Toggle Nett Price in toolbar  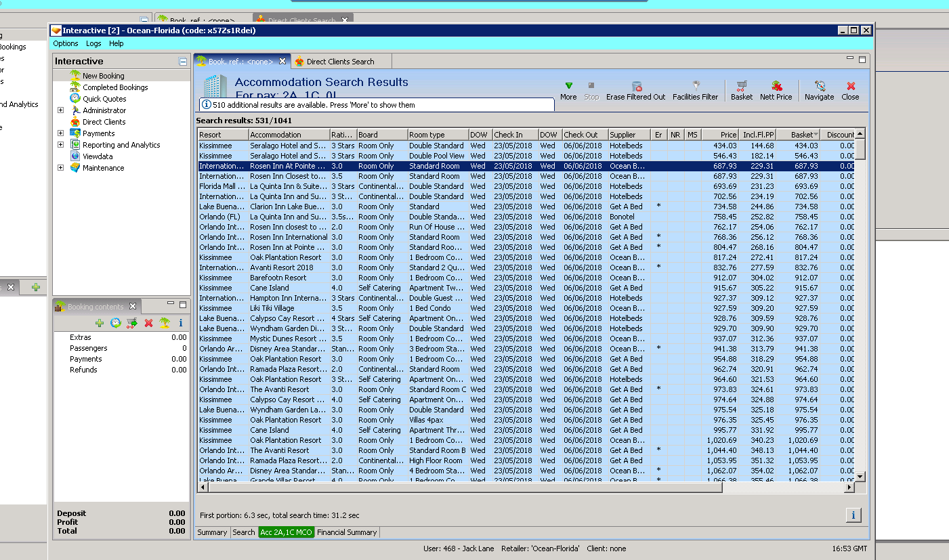click(776, 86)
